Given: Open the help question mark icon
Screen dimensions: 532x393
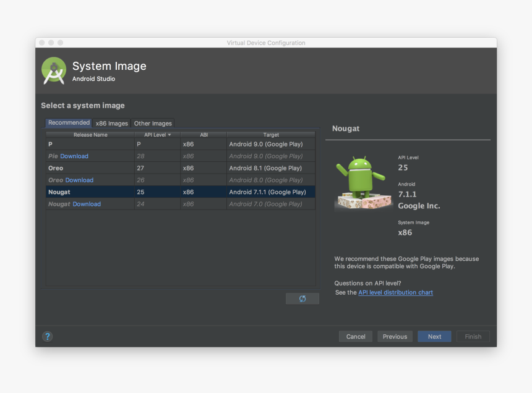Looking at the screenshot, I should 48,336.
